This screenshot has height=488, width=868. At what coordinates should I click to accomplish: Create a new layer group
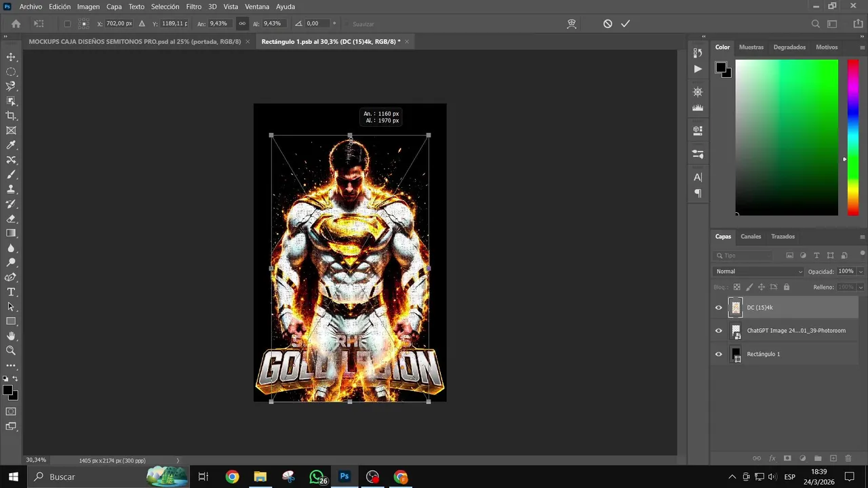click(x=818, y=459)
